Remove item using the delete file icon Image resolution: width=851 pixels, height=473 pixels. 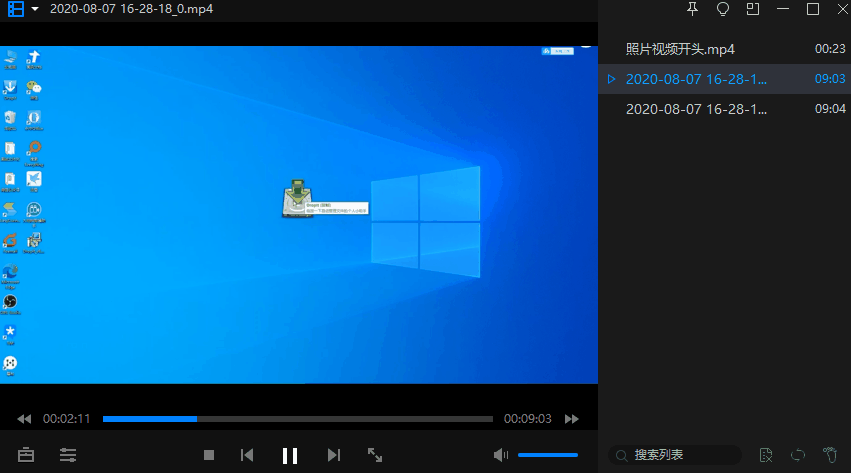[766, 455]
